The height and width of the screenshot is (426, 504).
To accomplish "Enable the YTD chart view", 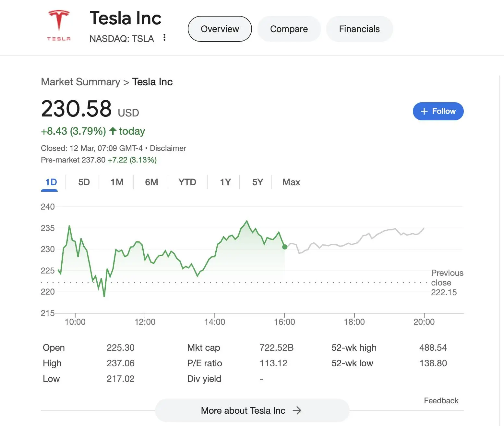I will pos(187,182).
